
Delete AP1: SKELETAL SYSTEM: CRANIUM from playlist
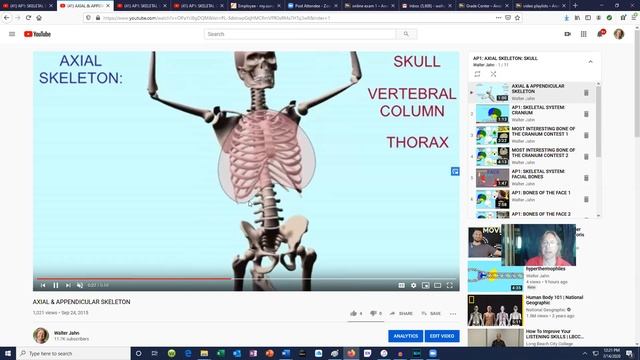click(x=586, y=114)
